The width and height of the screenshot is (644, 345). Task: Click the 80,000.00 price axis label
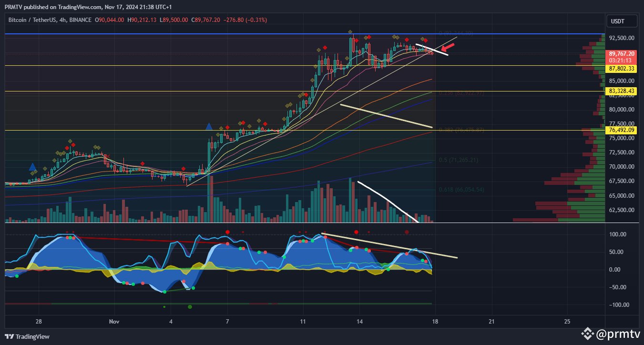pos(621,110)
